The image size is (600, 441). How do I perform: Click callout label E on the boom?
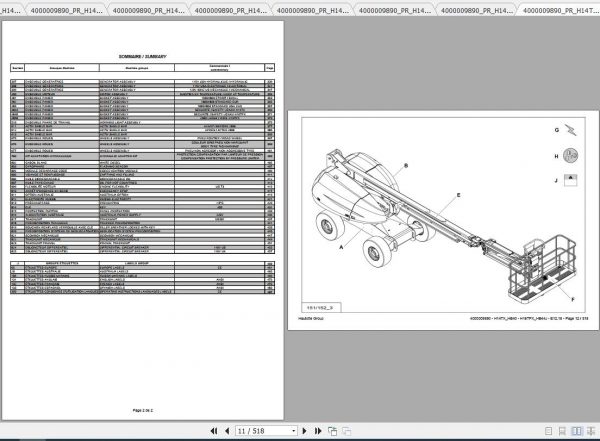point(458,195)
